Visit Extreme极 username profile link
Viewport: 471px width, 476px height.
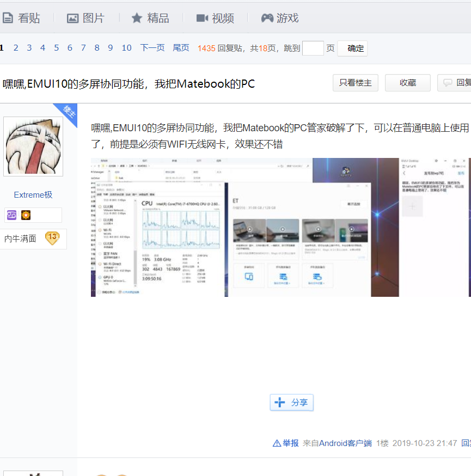[33, 194]
